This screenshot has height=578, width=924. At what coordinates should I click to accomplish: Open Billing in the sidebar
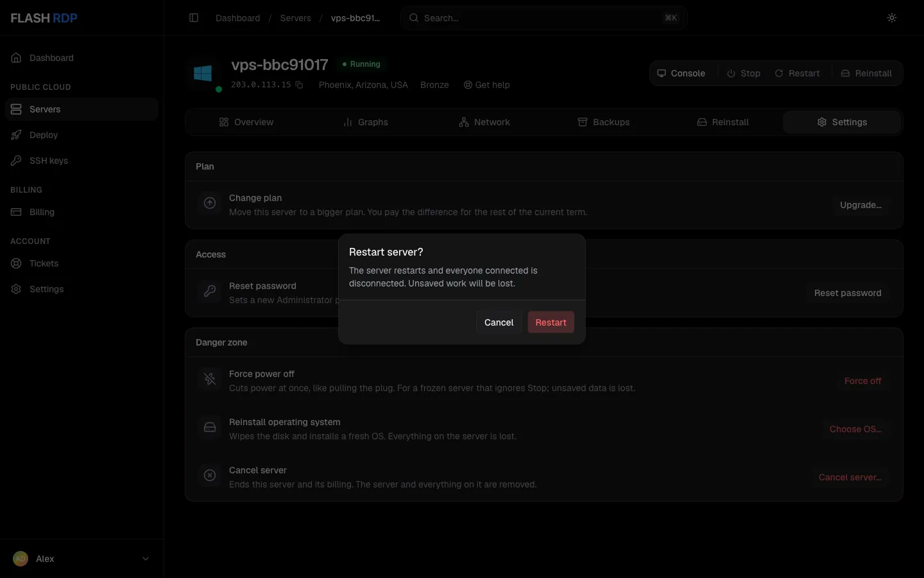pos(81,212)
